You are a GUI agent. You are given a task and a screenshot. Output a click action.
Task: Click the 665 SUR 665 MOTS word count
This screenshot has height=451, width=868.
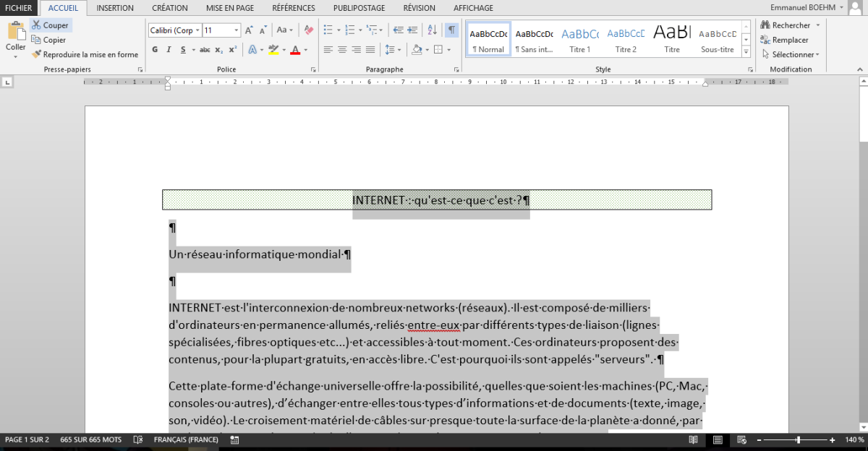91,439
